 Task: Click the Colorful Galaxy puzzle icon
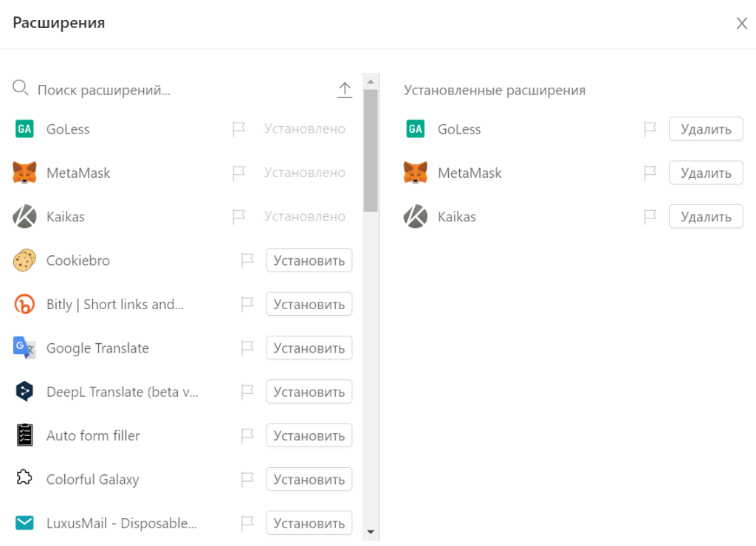(x=24, y=477)
